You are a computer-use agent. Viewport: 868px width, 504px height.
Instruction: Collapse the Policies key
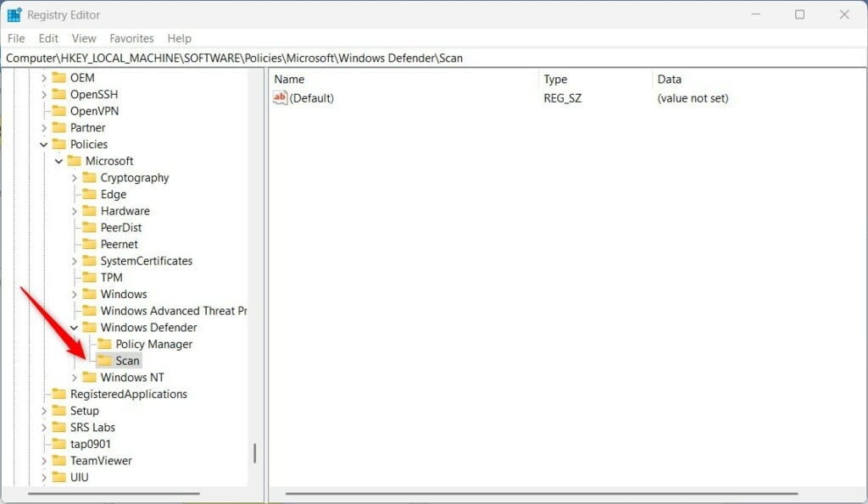click(x=44, y=144)
